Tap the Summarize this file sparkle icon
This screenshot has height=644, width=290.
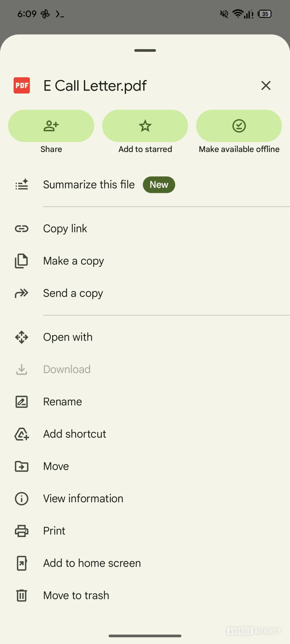coord(22,184)
